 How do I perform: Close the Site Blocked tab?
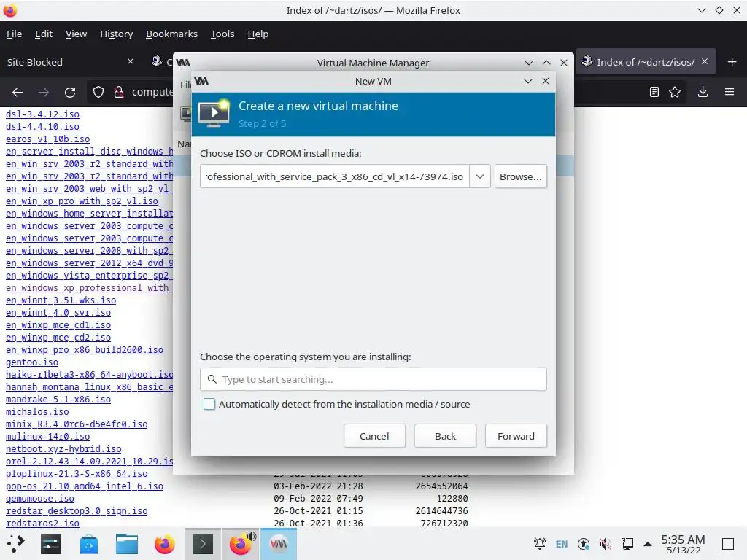[131, 61]
